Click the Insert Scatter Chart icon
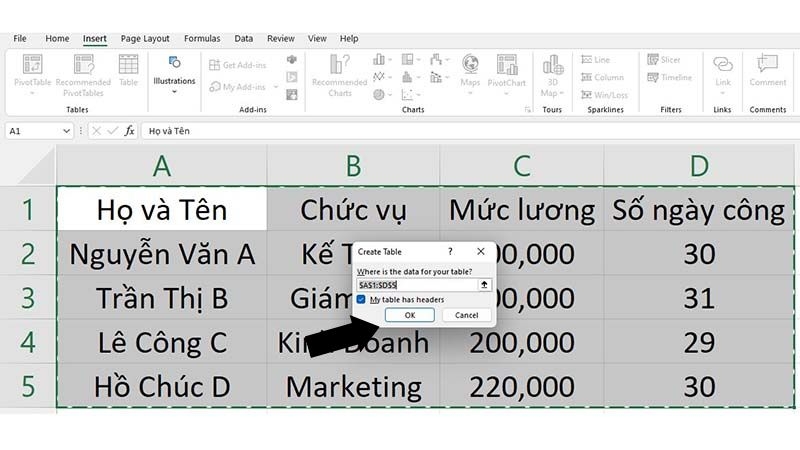The width and height of the screenshot is (800, 450). click(x=407, y=94)
